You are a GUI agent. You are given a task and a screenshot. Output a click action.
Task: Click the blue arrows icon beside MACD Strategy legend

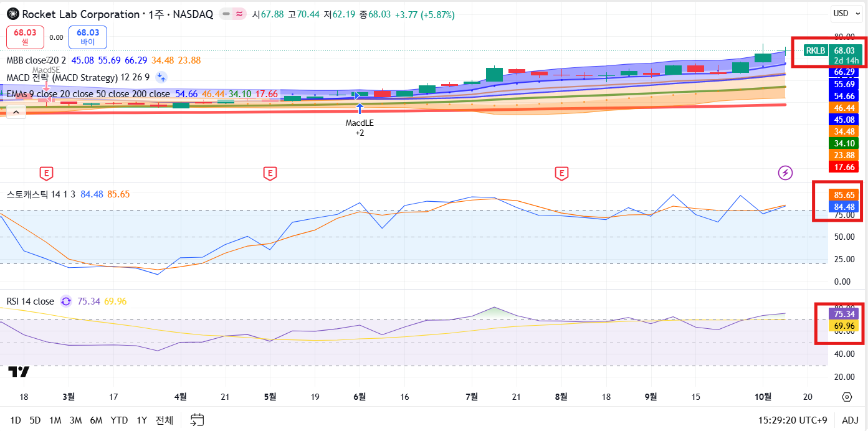pos(161,77)
